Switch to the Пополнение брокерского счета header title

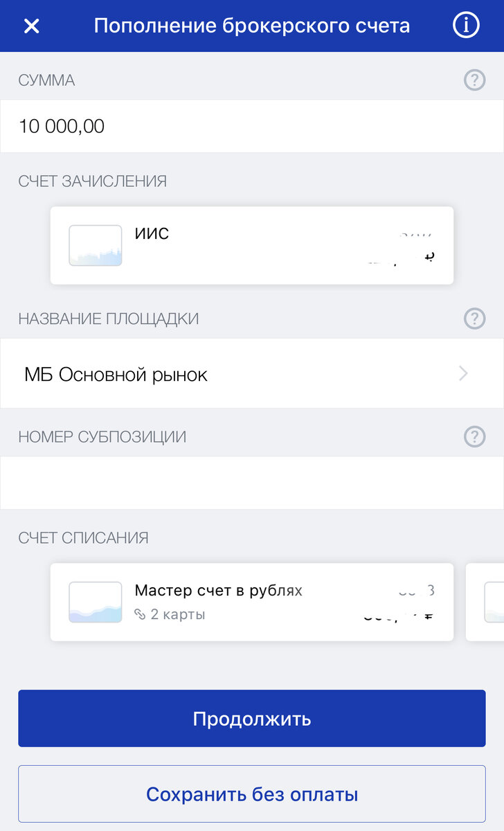pos(252,25)
